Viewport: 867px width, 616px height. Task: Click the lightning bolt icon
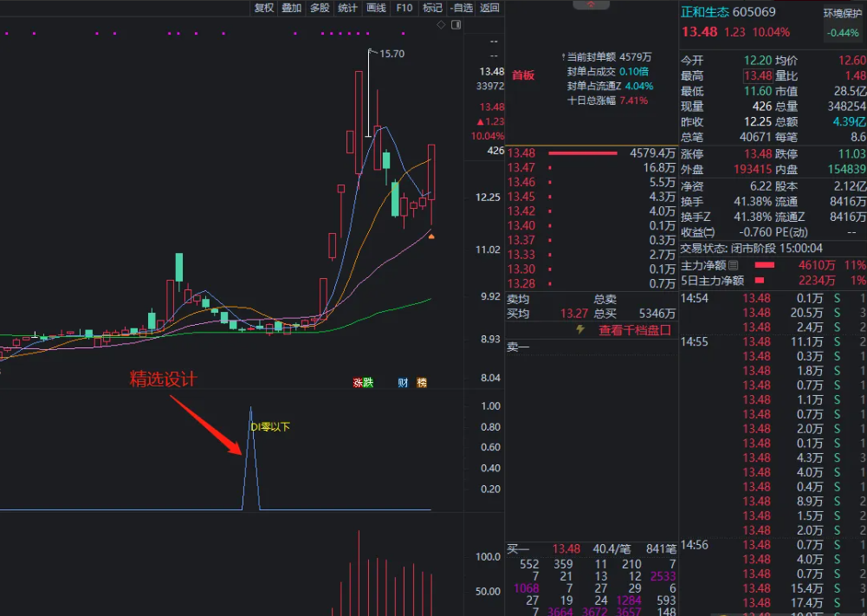580,330
